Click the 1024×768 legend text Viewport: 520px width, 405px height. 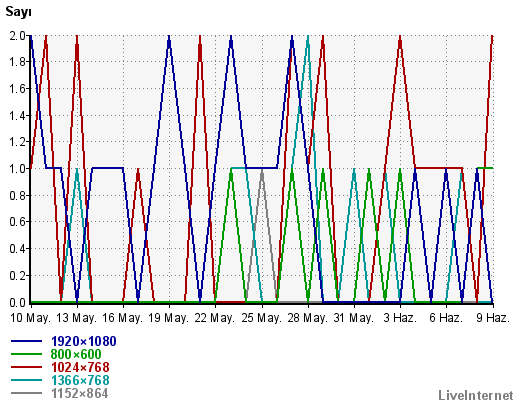click(x=80, y=367)
